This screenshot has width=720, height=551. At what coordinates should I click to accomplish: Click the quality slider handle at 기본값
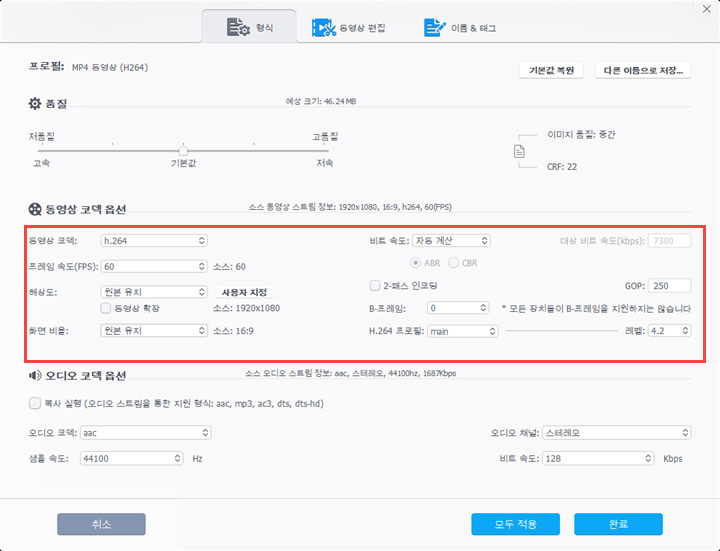click(x=182, y=150)
